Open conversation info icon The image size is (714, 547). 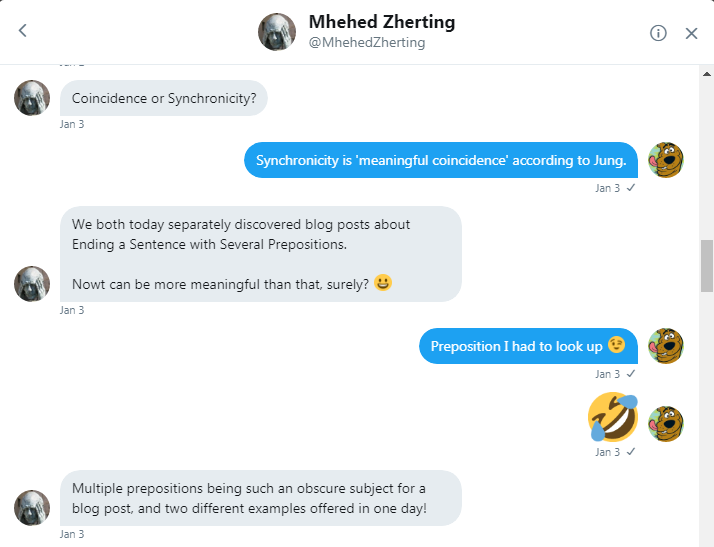[658, 33]
